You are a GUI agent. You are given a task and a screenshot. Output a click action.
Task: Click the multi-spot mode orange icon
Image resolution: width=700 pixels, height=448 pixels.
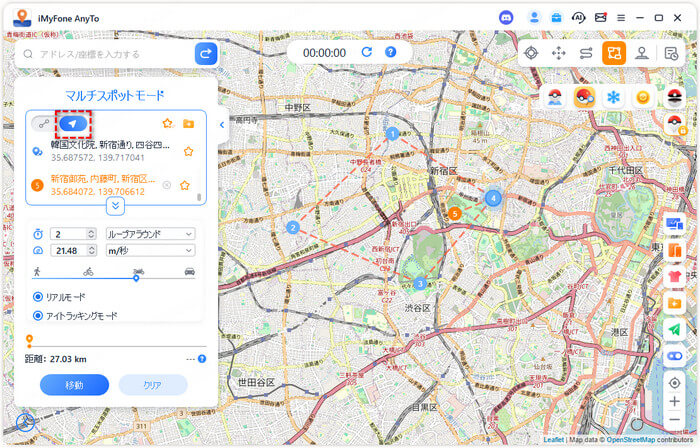click(x=614, y=53)
